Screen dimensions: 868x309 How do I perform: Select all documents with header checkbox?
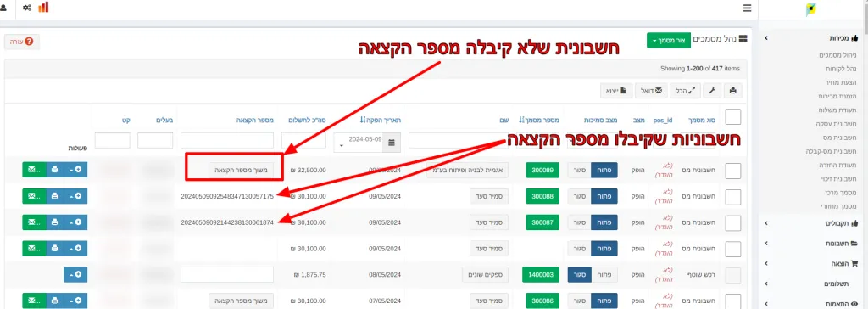coord(733,117)
